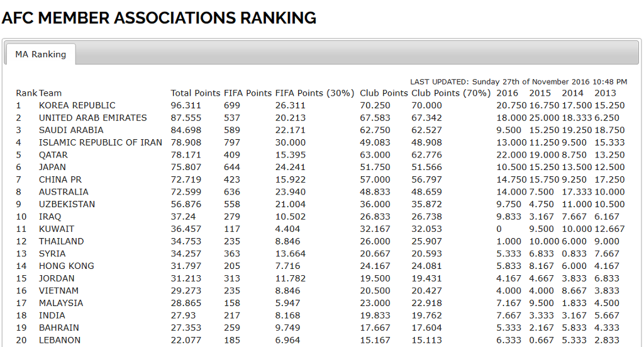The height and width of the screenshot is (347, 644).
Task: Click the Last Updated timestamp text
Action: [x=519, y=82]
